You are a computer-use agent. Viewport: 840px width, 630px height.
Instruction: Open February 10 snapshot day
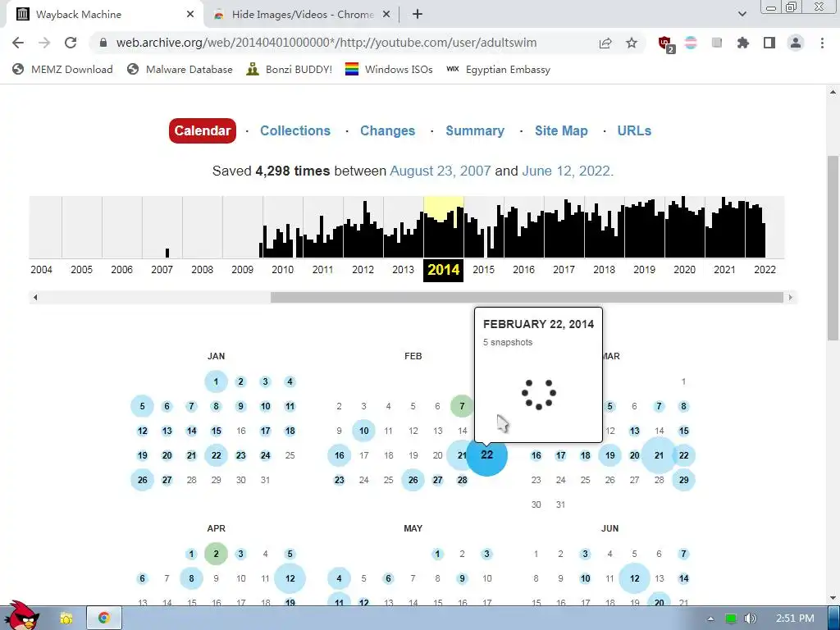tap(363, 431)
